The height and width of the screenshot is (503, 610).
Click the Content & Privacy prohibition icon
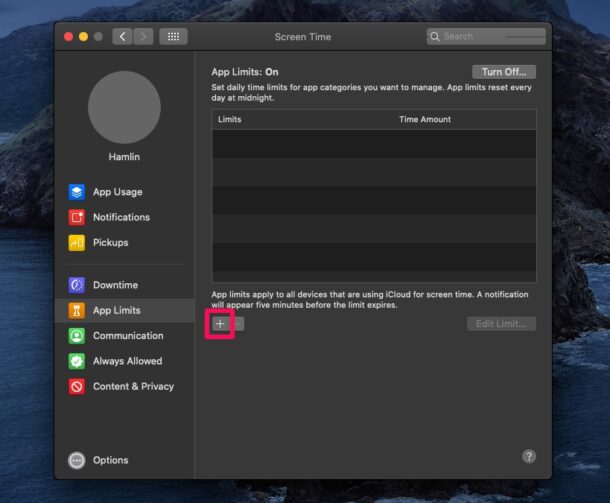click(x=77, y=386)
